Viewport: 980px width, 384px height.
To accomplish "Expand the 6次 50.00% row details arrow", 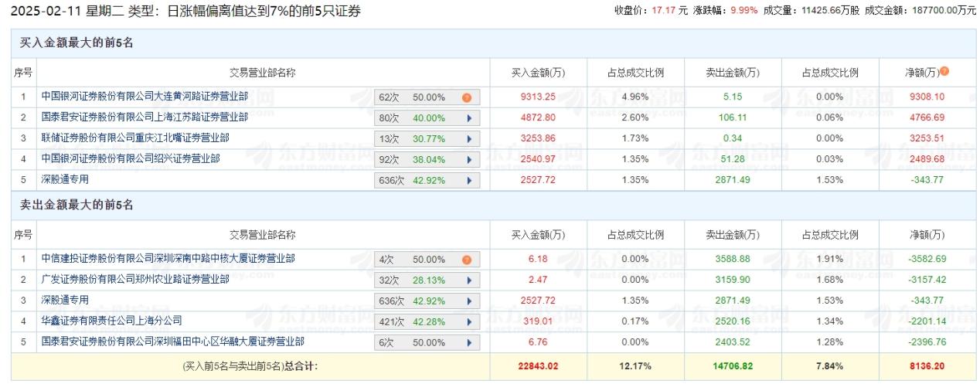I will point(468,342).
